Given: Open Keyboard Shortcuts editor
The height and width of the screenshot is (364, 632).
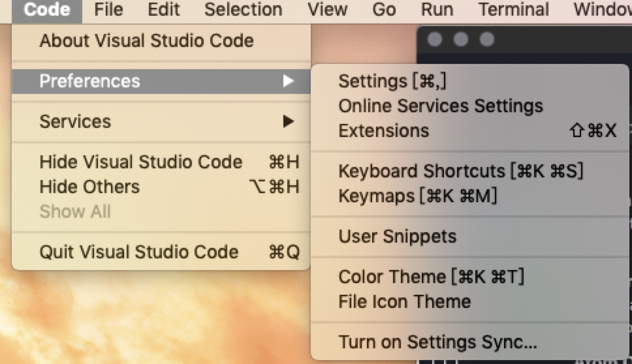Looking at the screenshot, I should coord(470,171).
